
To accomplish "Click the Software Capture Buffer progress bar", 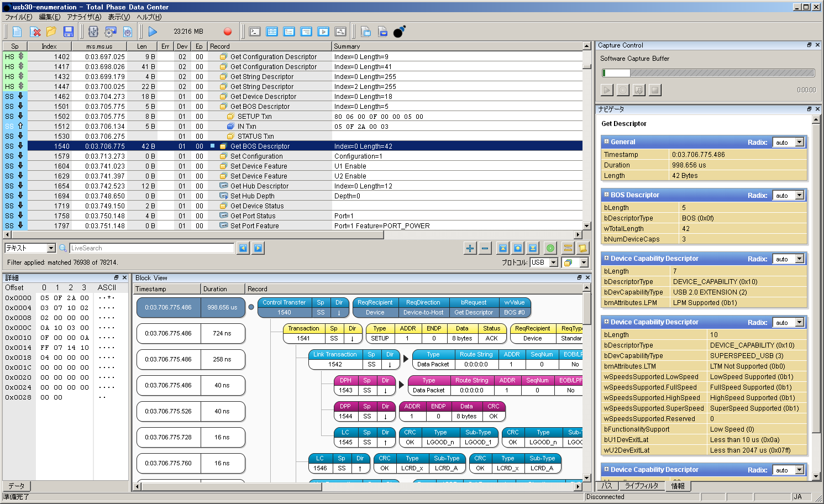I will coord(708,73).
